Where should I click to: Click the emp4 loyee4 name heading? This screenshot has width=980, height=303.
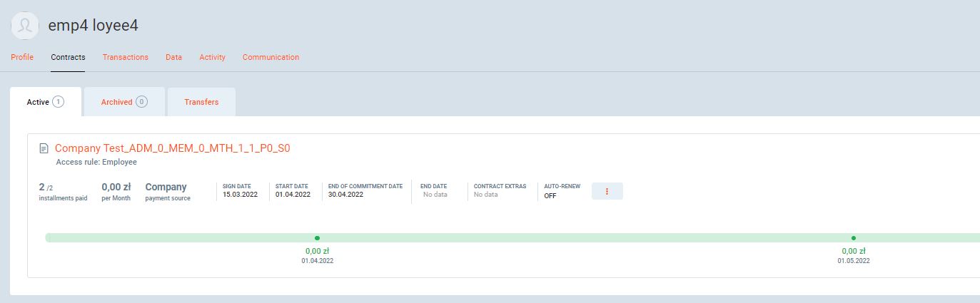93,26
